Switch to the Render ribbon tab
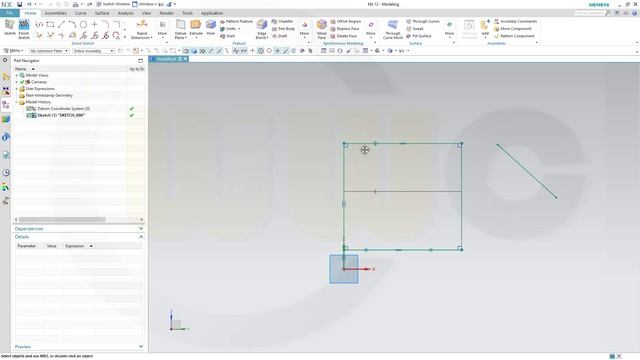The height and width of the screenshot is (360, 640). coord(166,13)
